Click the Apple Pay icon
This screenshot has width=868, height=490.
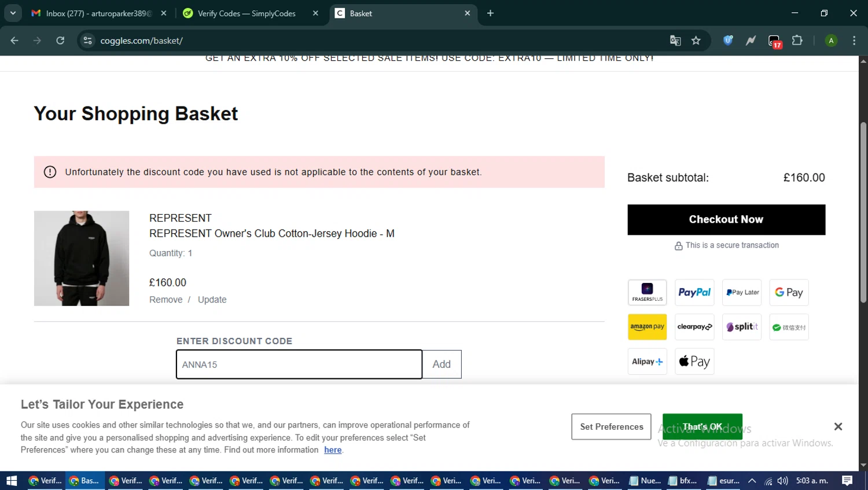694,362
